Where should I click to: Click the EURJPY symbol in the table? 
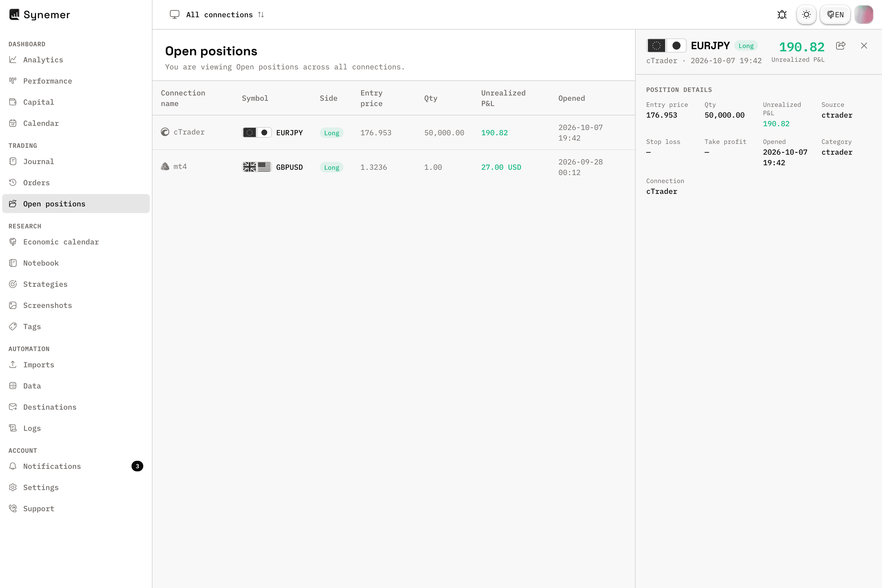[x=289, y=133]
